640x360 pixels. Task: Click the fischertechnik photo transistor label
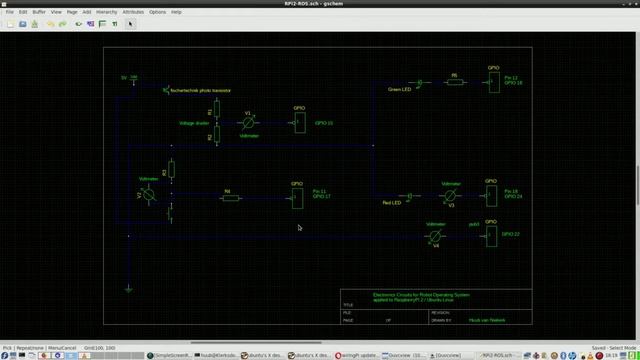200,90
